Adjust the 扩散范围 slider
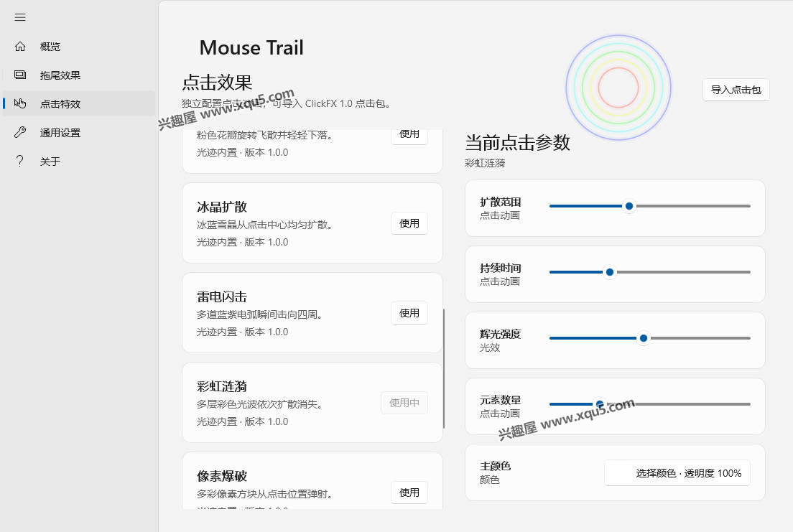This screenshot has height=532, width=793. point(650,206)
